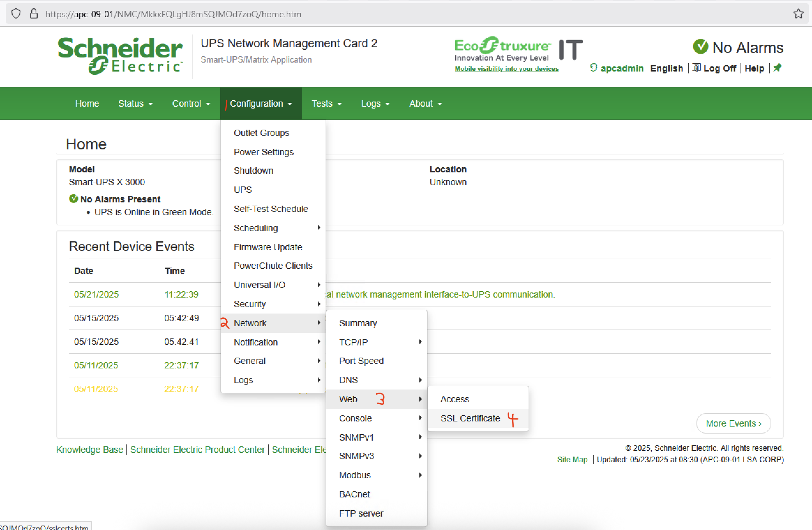Expand the Security submenu
812x530 pixels.
(x=273, y=304)
